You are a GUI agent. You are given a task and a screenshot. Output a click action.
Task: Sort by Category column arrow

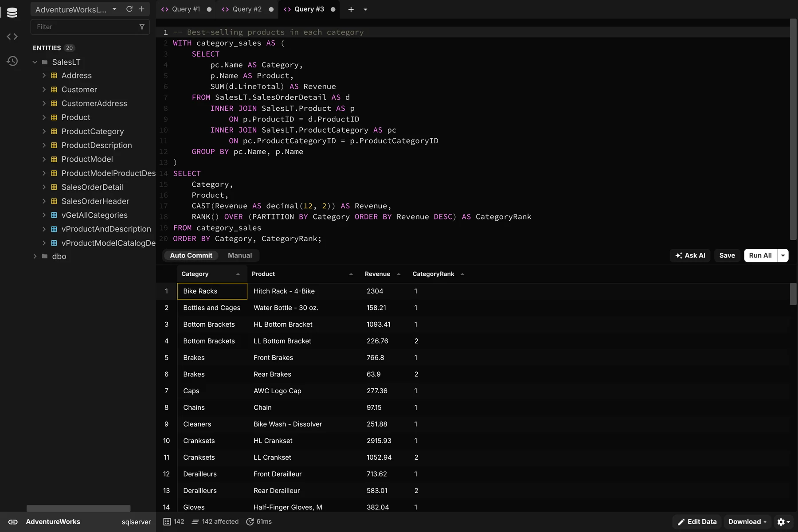[x=238, y=274]
